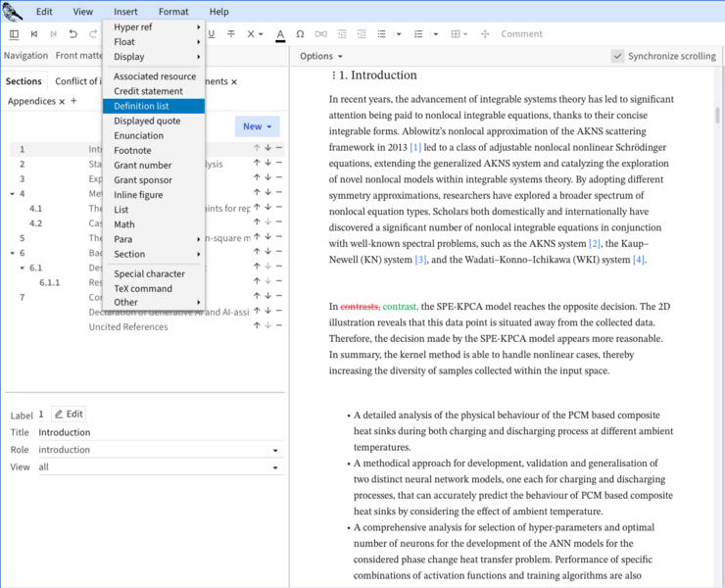Choose Inline figure menu entry
The image size is (725, 588).
154,195
